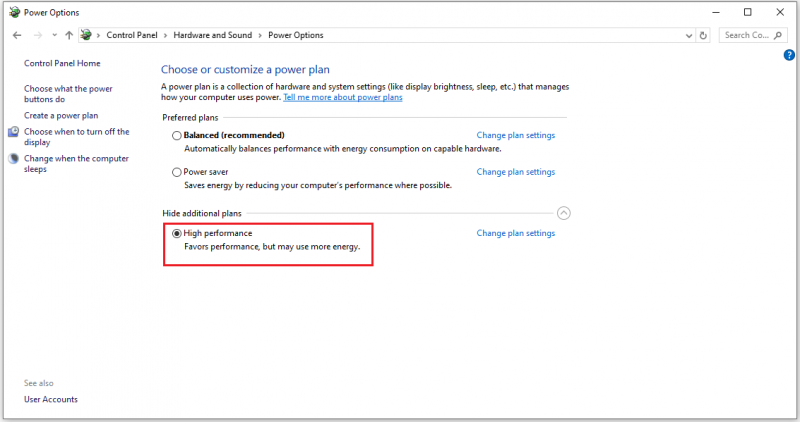The image size is (800, 422).
Task: Expand chevron after Hardware and Sound breadcrumb
Action: pyautogui.click(x=260, y=35)
